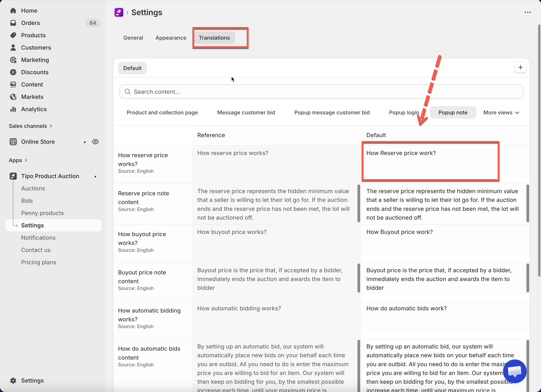The image size is (541, 392).
Task: Expand the Apps section chevron
Action: point(26,160)
